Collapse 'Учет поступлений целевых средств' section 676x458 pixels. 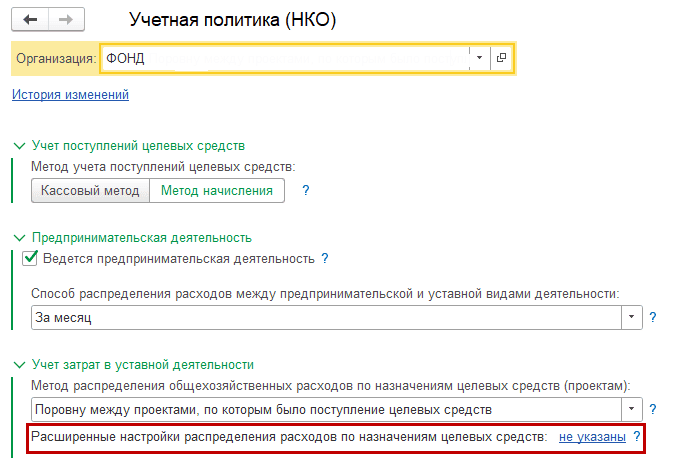point(19,146)
